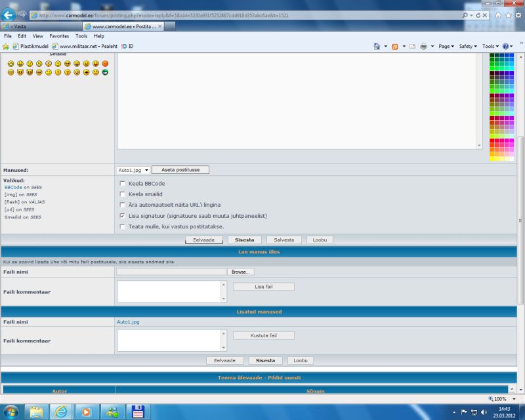Open the browser Tools gear icon
The image size is (525, 420).
click(x=517, y=14)
